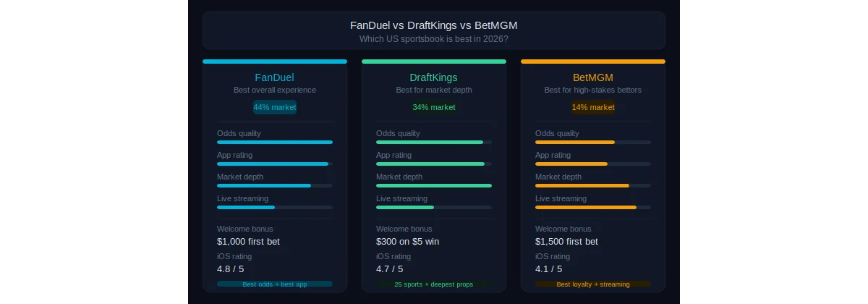Click FanDuel's 'Odds quality' label
The width and height of the screenshot is (868, 304).
click(x=239, y=133)
